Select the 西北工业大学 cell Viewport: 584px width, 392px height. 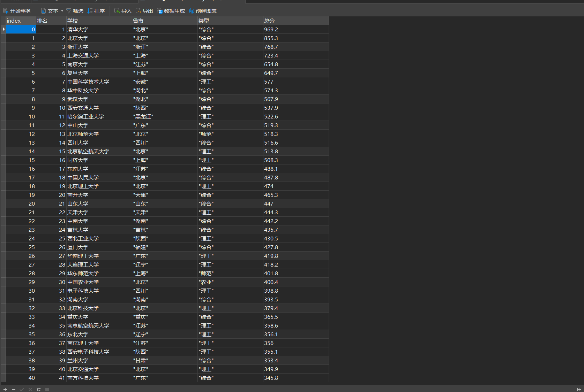(x=99, y=238)
